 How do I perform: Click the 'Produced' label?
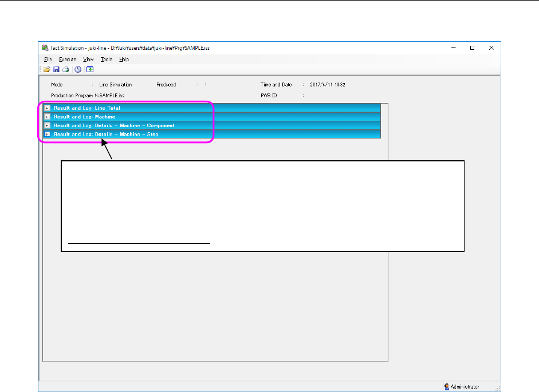(x=166, y=85)
